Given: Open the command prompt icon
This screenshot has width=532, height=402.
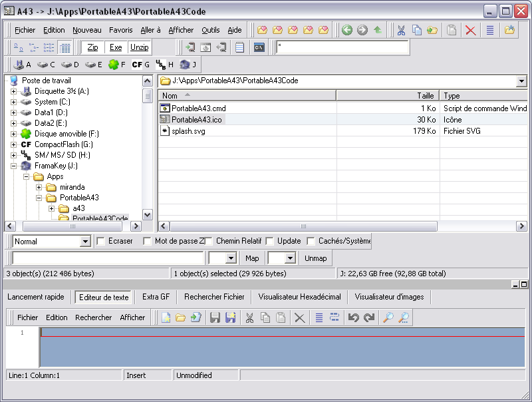Looking at the screenshot, I should (x=259, y=47).
